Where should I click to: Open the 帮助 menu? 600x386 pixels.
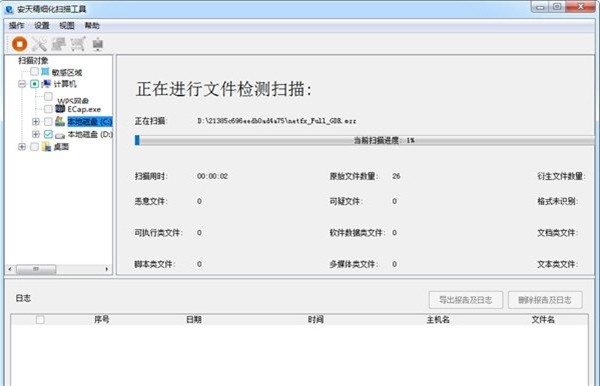(x=92, y=26)
